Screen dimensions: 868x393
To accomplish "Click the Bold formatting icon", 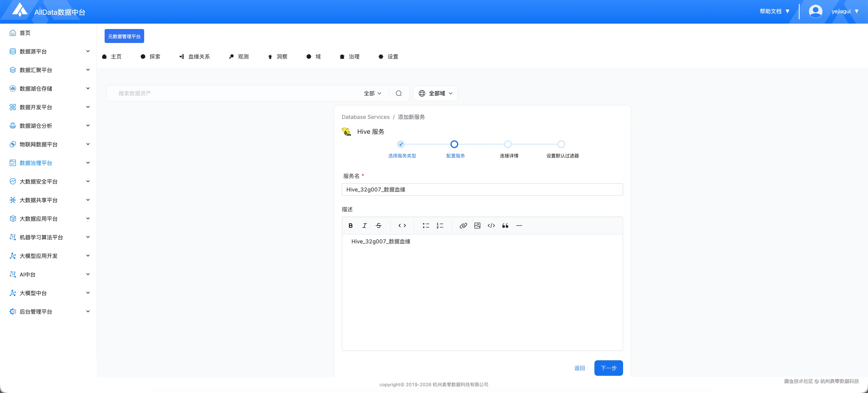I will 350,226.
